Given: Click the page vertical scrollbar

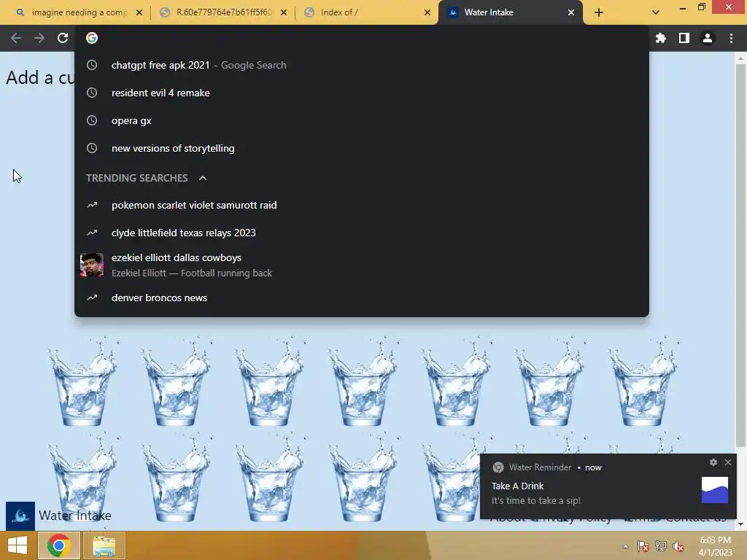Looking at the screenshot, I should click(x=740, y=254).
